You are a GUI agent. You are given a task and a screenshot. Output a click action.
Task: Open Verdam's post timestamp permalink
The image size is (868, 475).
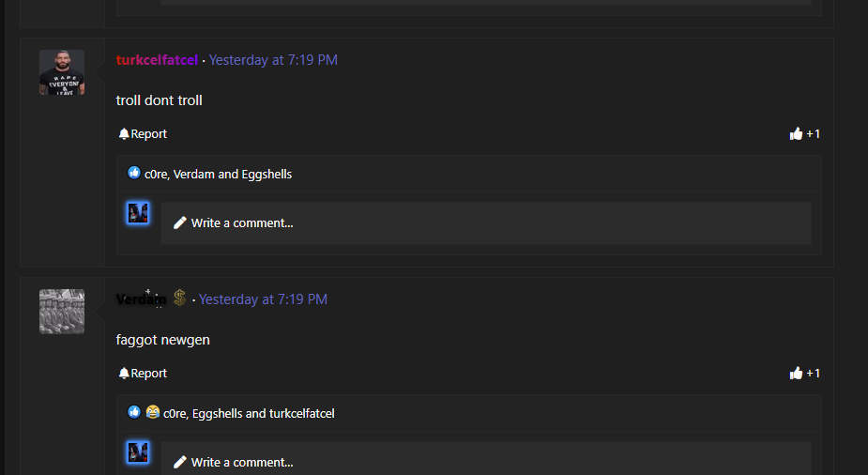click(263, 299)
